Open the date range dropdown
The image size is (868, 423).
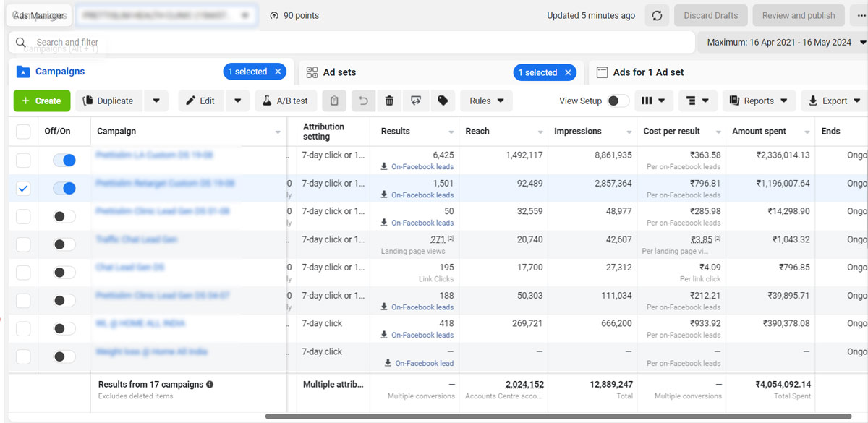tap(782, 43)
